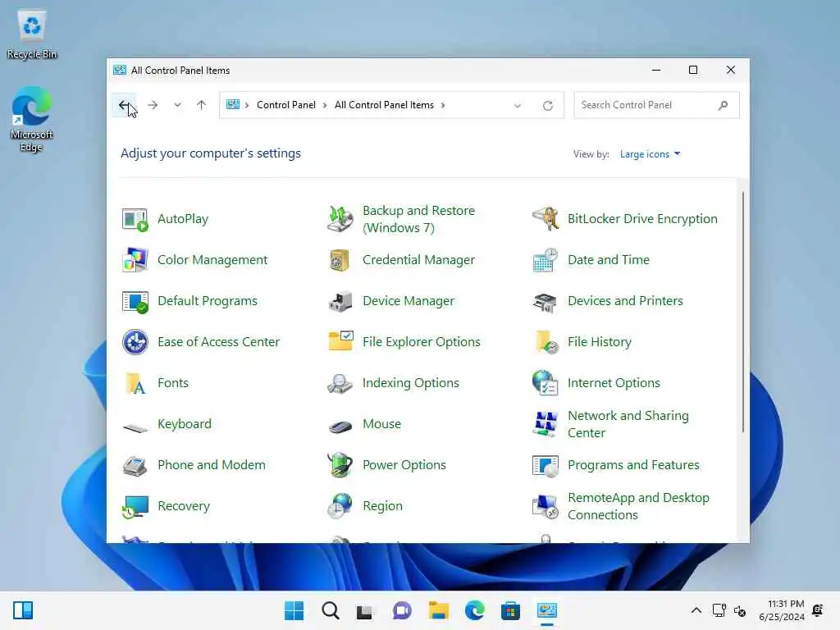The image size is (840, 630).
Task: Click the vertical scrollbar thumb
Action: click(743, 312)
